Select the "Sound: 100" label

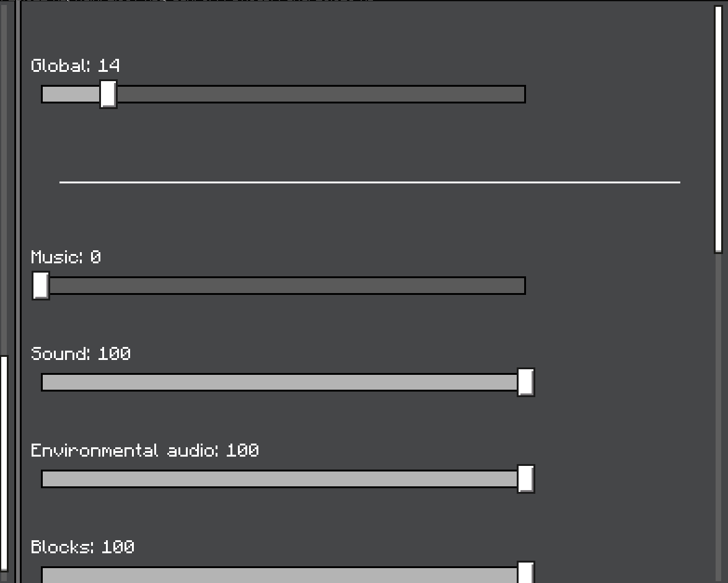click(x=81, y=354)
